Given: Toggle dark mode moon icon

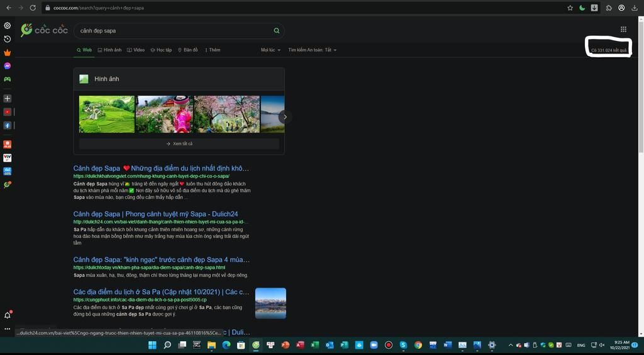Looking at the screenshot, I should 582,8.
